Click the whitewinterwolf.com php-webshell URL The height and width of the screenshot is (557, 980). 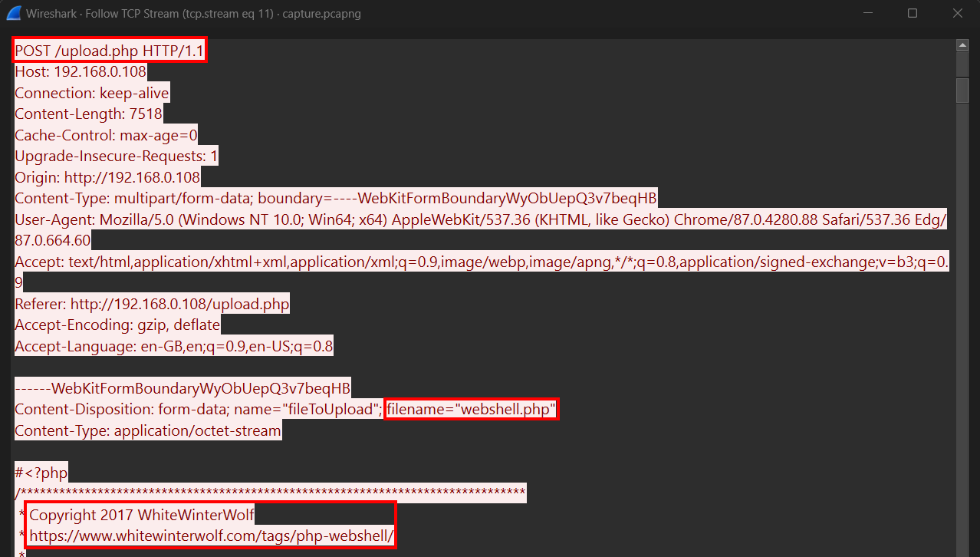212,536
